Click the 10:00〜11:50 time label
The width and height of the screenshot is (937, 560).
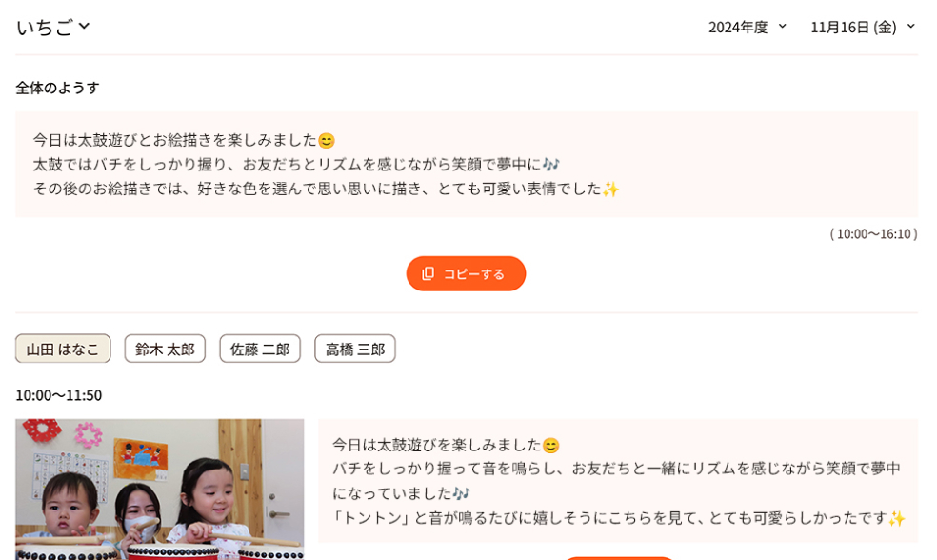(59, 395)
